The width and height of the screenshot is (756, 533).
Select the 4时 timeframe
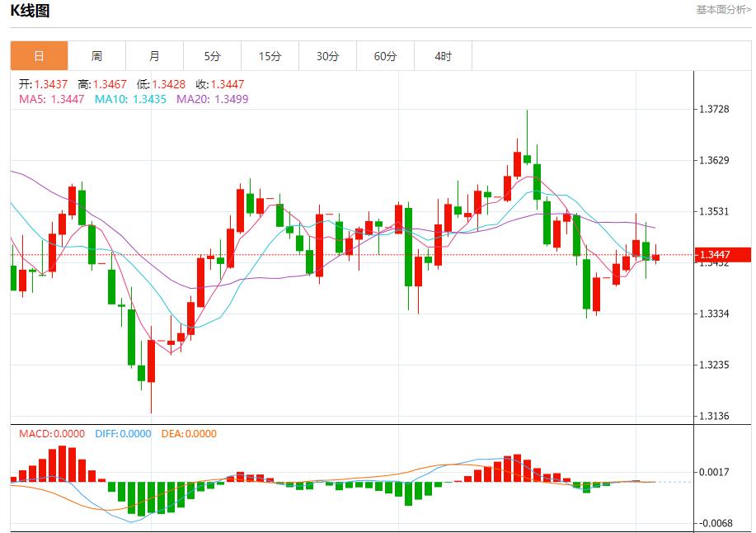pyautogui.click(x=442, y=56)
